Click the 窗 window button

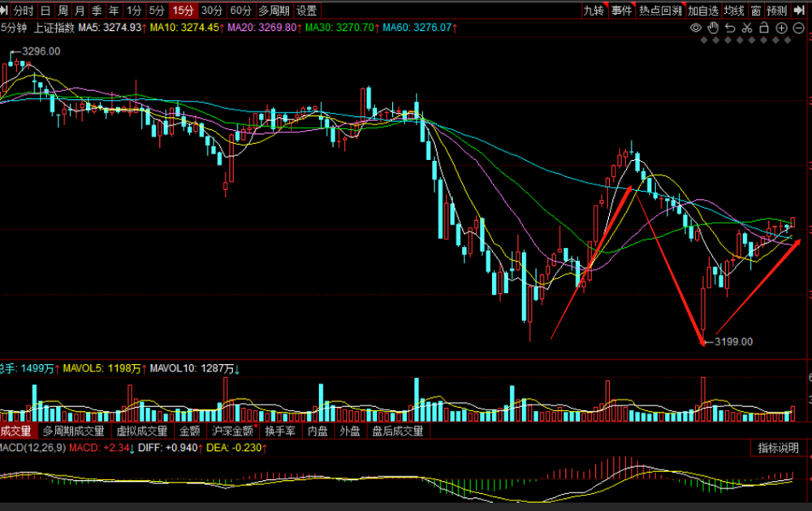click(x=756, y=11)
